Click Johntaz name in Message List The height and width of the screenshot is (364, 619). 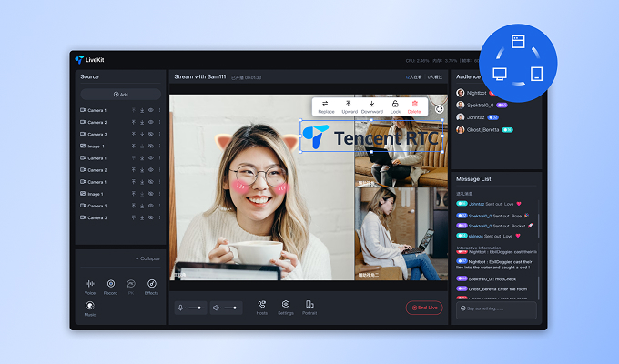[x=476, y=204]
